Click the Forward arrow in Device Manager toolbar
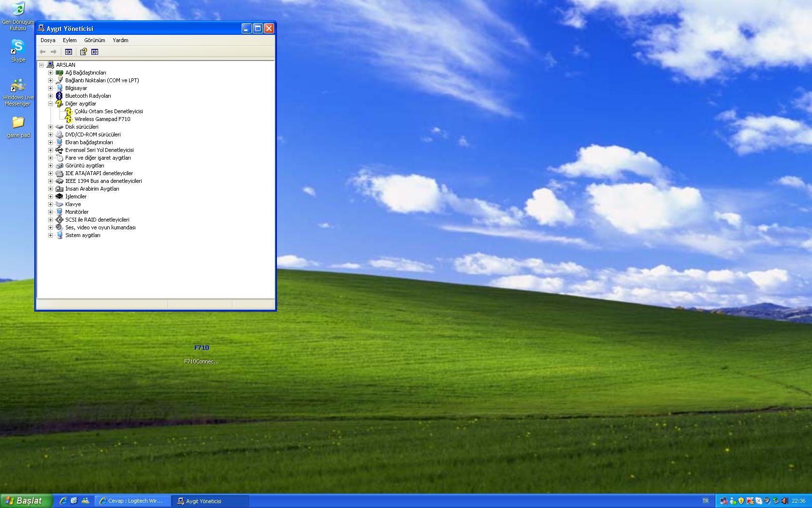The height and width of the screenshot is (508, 812). [54, 52]
